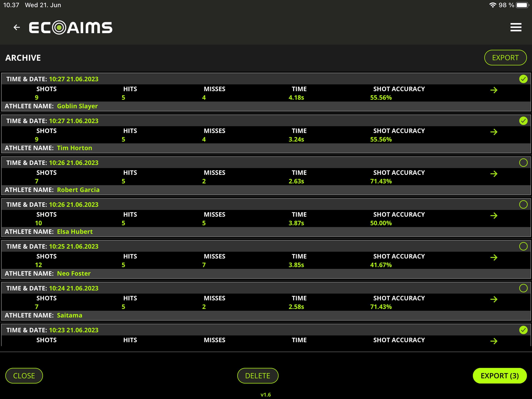Click the 50.00% shot accuracy value
This screenshot has height=399, width=532.
tap(381, 223)
